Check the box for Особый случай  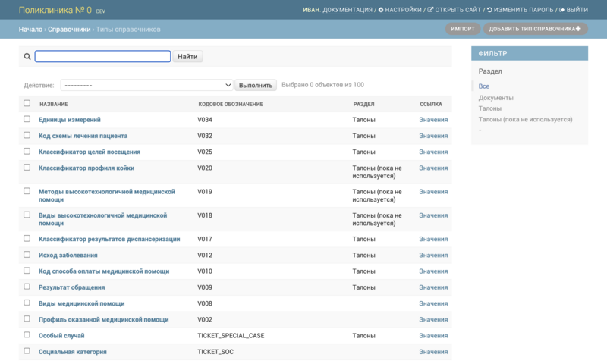[x=27, y=335]
